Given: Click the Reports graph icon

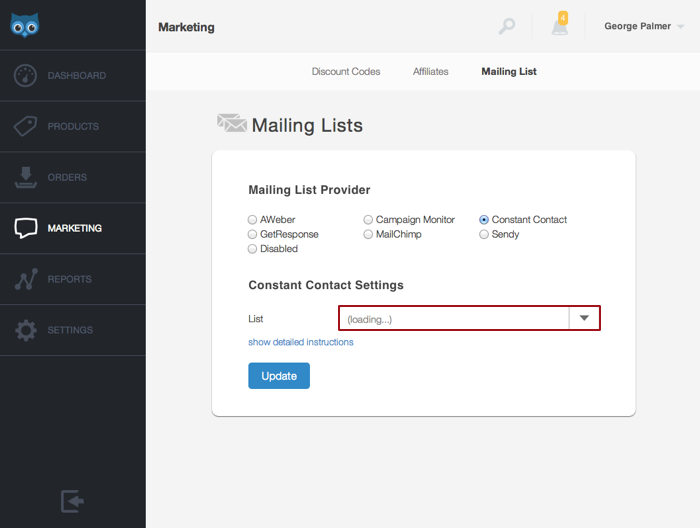Looking at the screenshot, I should point(26,279).
